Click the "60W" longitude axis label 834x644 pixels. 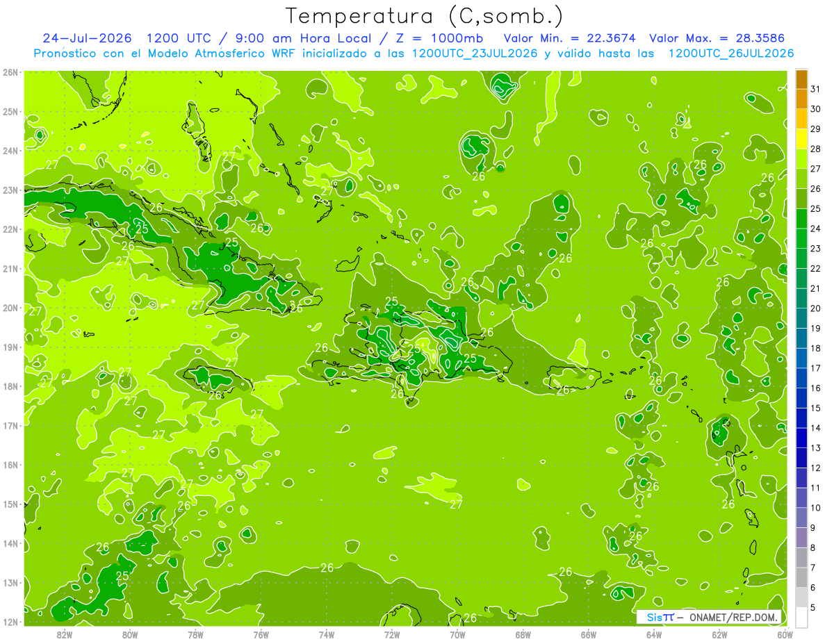(785, 634)
